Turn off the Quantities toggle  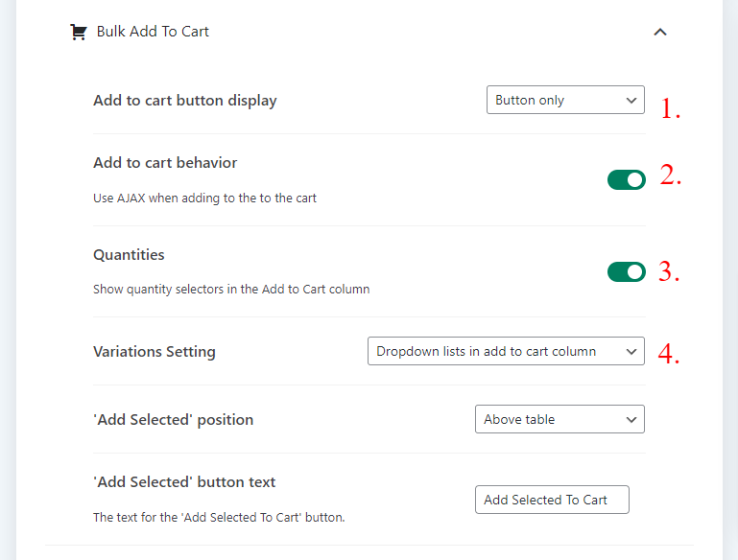tap(626, 272)
